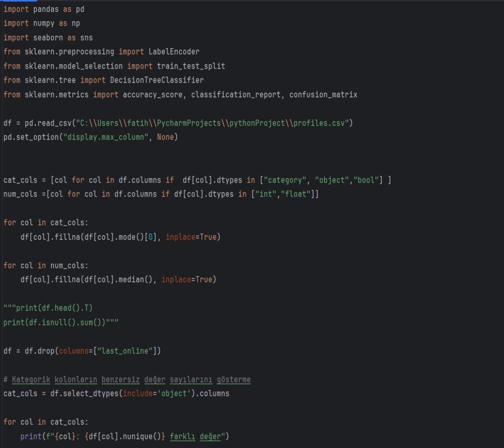504x448 pixels.
Task: Click confusion_matrix in the metrics import
Action: pyautogui.click(x=323, y=95)
